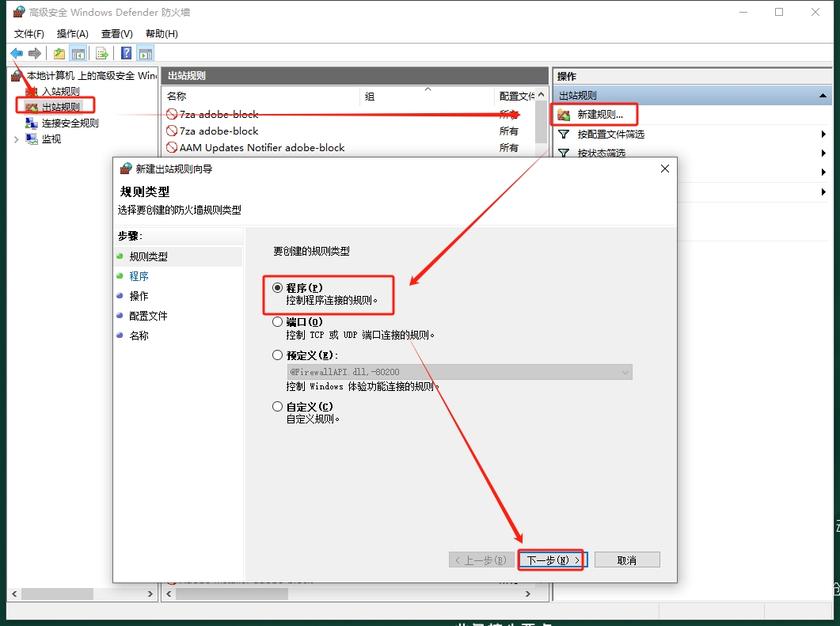Click the Up one level folder icon
Screen dimensions: 840x626
[x=59, y=53]
